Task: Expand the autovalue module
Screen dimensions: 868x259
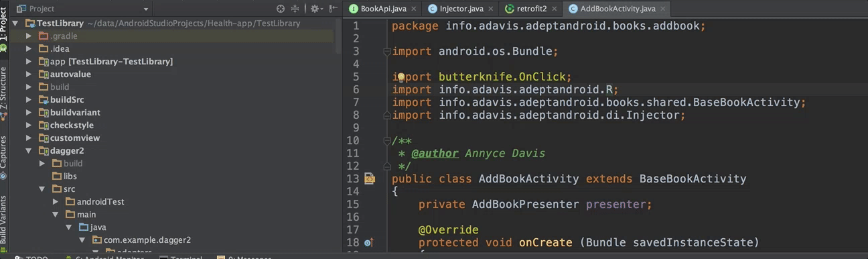Action: coord(29,74)
